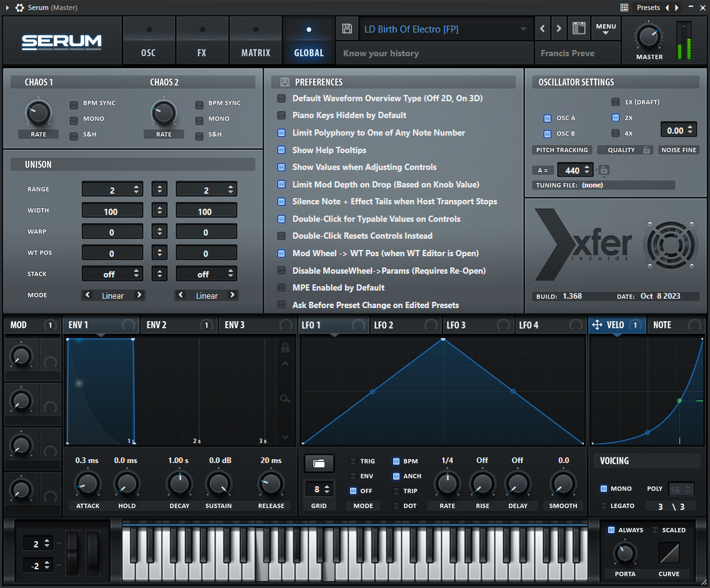710x588 pixels.
Task: Select the LFO 2 tab
Action: click(x=384, y=325)
